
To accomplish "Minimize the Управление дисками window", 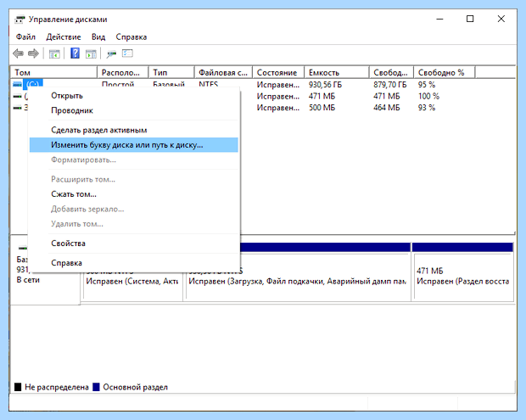I will pyautogui.click(x=439, y=19).
